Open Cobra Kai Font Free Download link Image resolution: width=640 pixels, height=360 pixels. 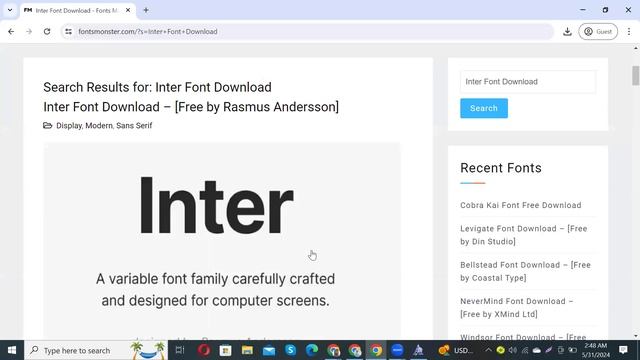(521, 205)
